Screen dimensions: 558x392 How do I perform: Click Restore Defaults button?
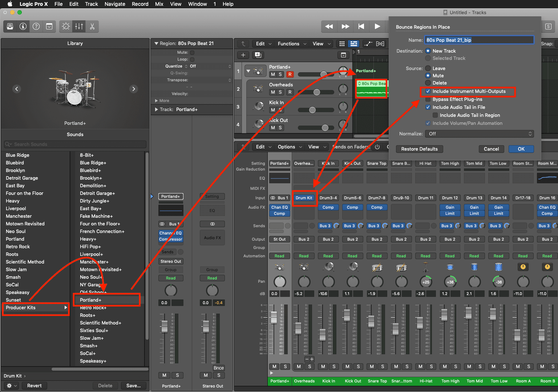tap(420, 149)
